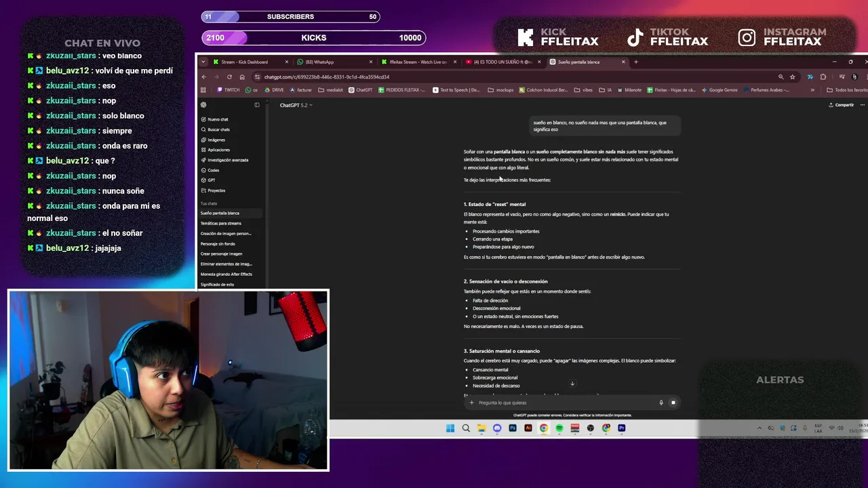Open ChatGPT 5.2 model selector
Image resolution: width=868 pixels, height=488 pixels.
point(296,105)
